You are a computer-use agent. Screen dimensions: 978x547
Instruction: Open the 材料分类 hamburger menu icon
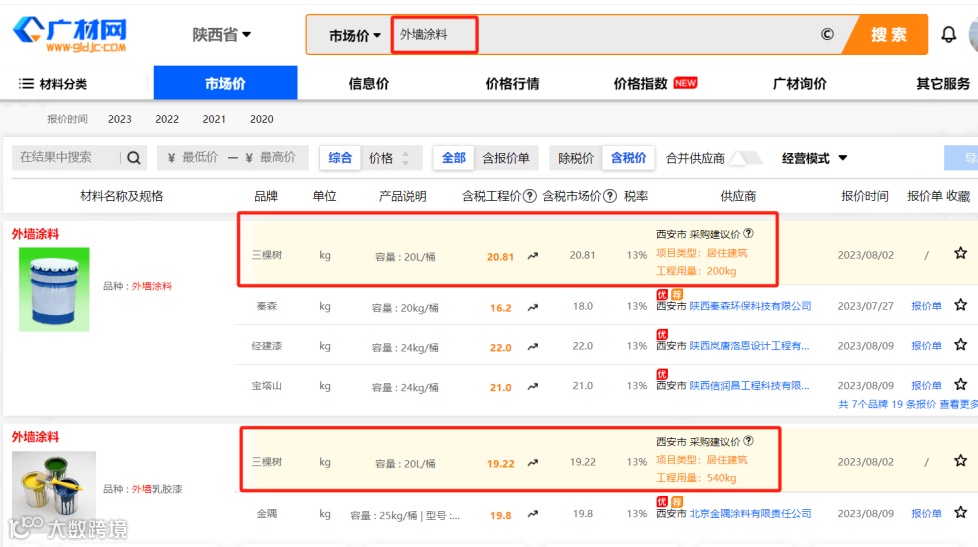pos(26,84)
